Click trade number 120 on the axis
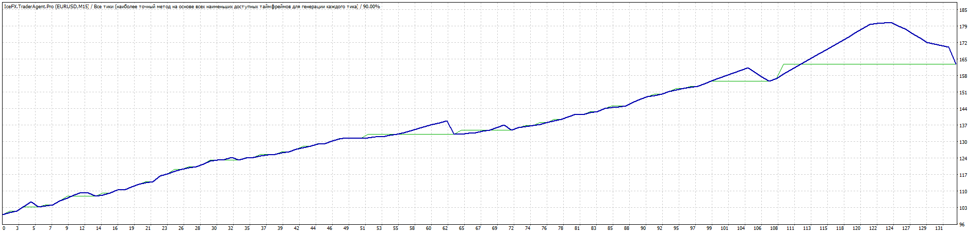Screen dimensions: 980x233 (x=857, y=228)
